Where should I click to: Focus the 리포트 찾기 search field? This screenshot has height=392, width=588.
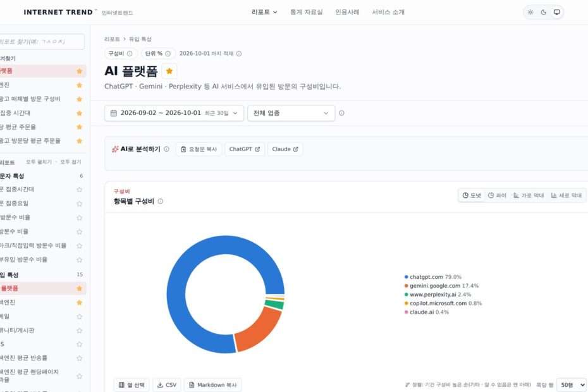41,42
